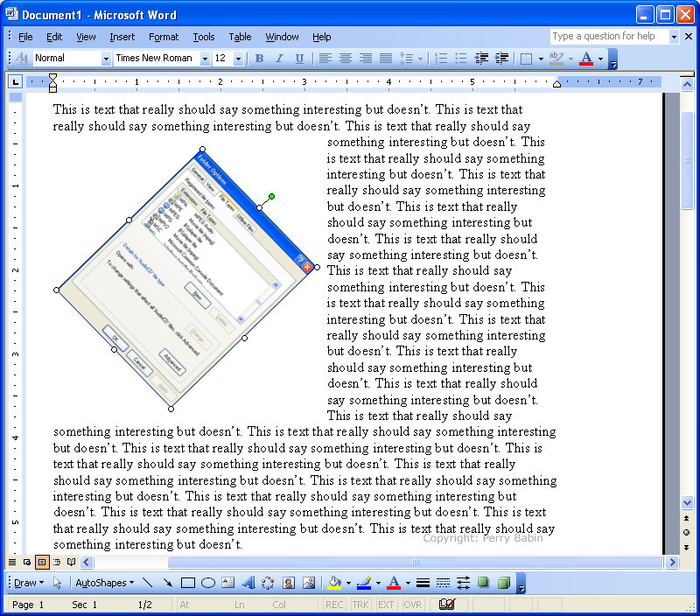Open the Table menu
The image size is (700, 616).
pyautogui.click(x=240, y=37)
